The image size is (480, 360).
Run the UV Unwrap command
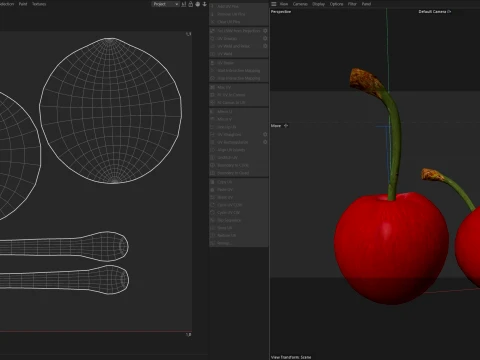235,38
